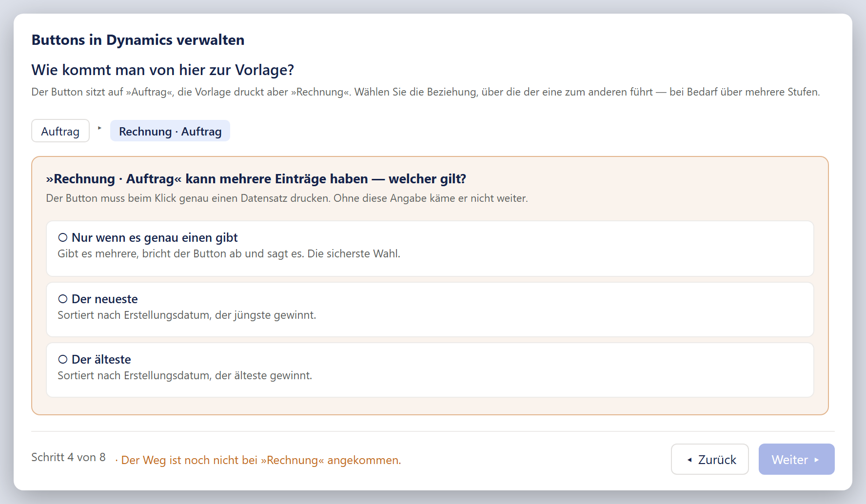
Task: Click text 'Sortiert nach Erstellungsdatum, der älteste gewinnt.'
Action: pyautogui.click(x=185, y=375)
